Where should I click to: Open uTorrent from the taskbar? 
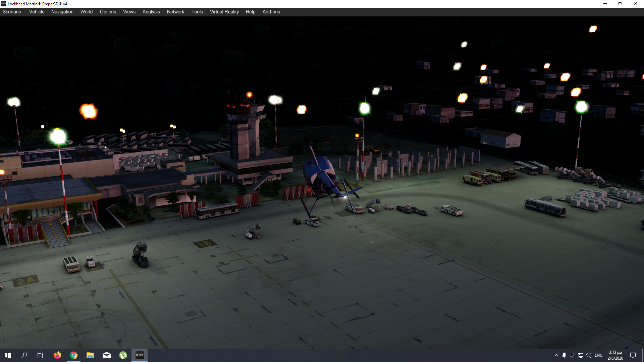point(123,355)
